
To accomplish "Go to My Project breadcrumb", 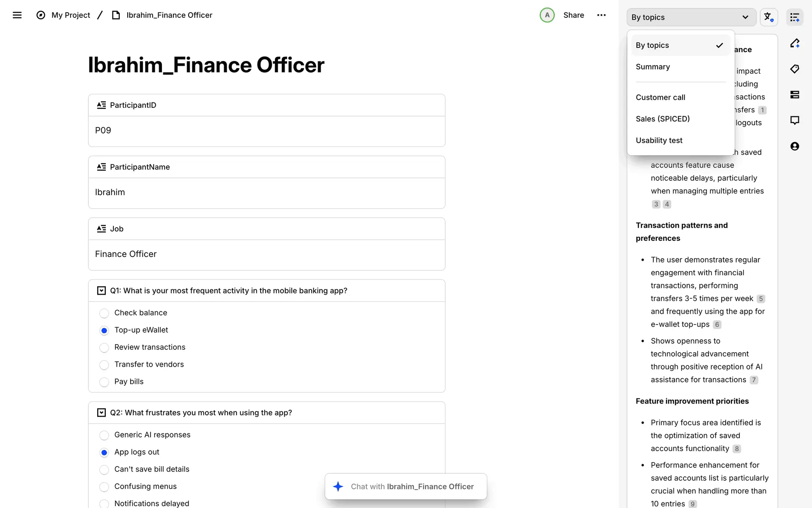I will [x=71, y=15].
